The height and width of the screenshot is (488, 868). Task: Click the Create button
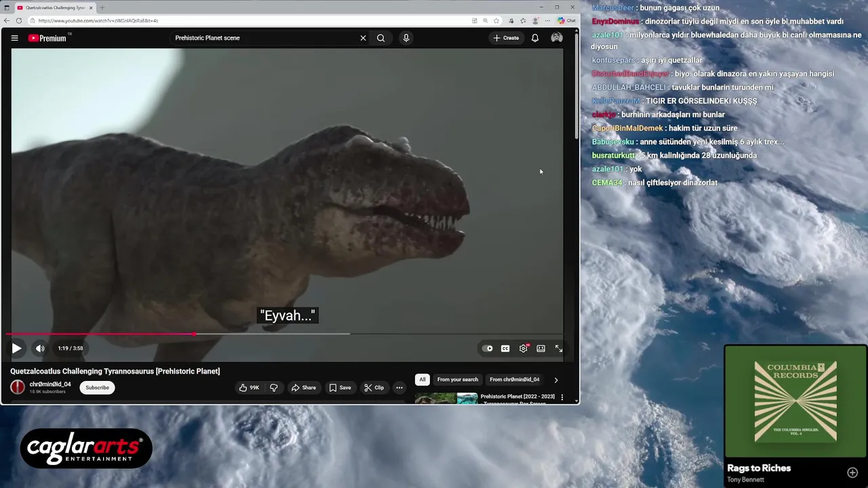tap(507, 38)
